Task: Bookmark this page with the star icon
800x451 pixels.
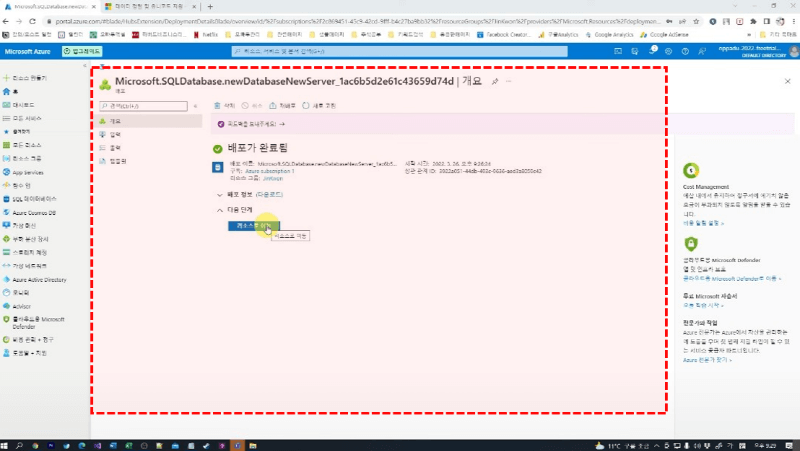Action: [x=696, y=21]
